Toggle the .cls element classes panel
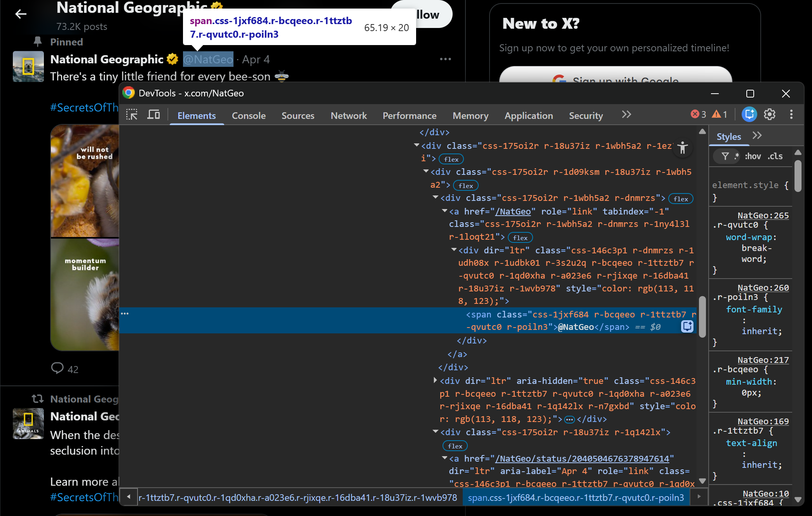Viewport: 812px width, 516px height. click(775, 156)
